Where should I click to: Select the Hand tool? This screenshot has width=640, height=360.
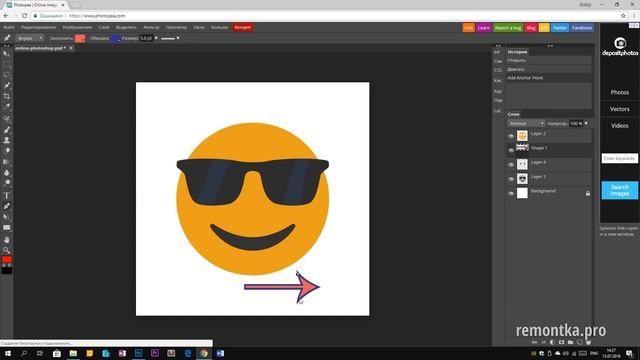click(x=7, y=240)
